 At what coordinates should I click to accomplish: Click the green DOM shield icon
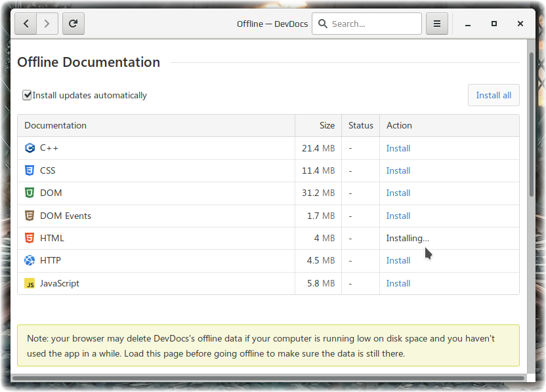(30, 193)
